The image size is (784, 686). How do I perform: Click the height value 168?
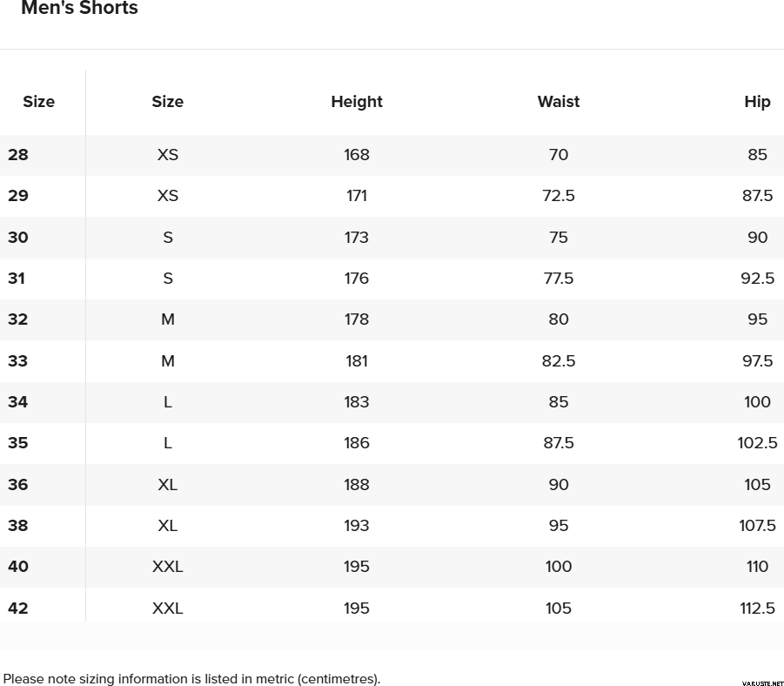point(357,155)
